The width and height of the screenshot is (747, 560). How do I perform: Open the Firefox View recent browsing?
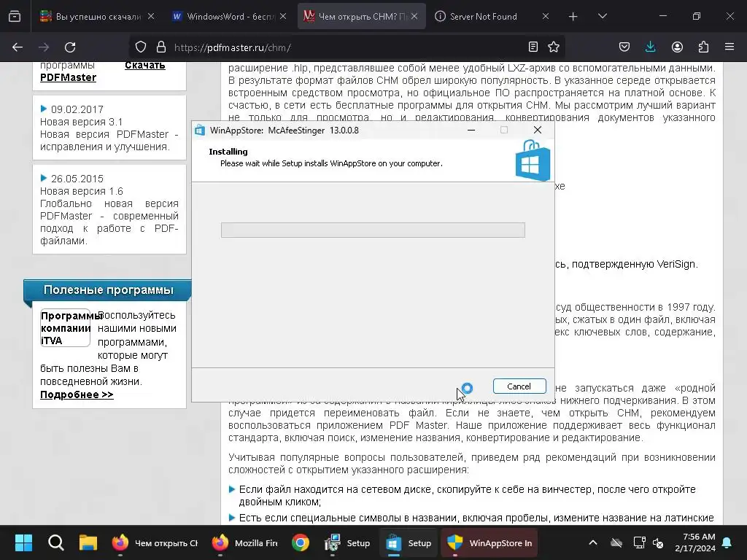click(x=15, y=16)
